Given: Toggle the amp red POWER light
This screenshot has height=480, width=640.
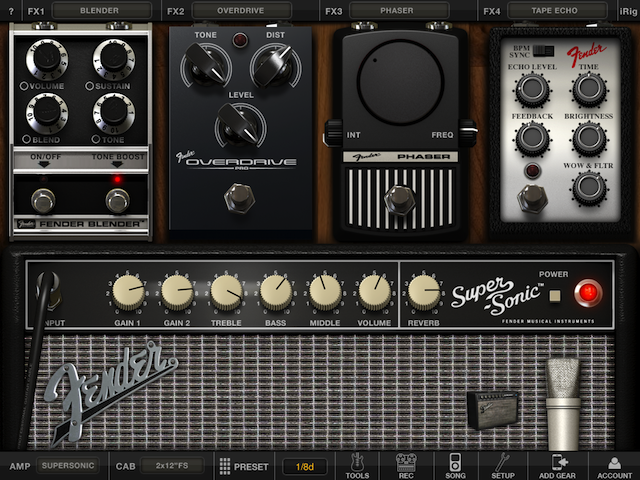Looking at the screenshot, I should coord(588,292).
